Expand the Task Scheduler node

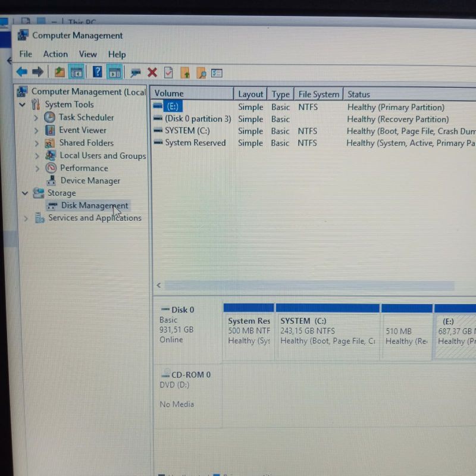pos(36,118)
